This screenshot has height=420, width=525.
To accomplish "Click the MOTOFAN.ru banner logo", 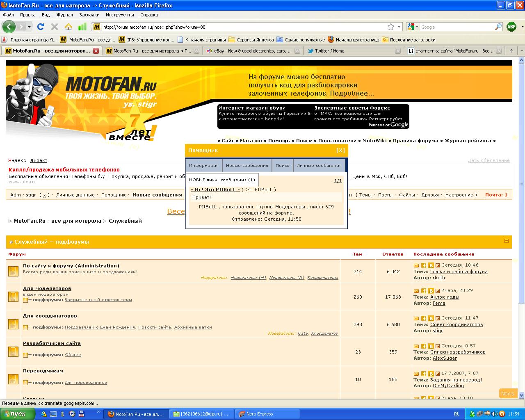I will pyautogui.click(x=111, y=84).
